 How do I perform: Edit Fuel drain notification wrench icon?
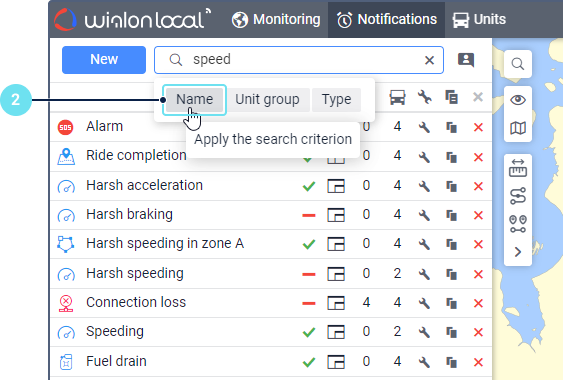424,362
